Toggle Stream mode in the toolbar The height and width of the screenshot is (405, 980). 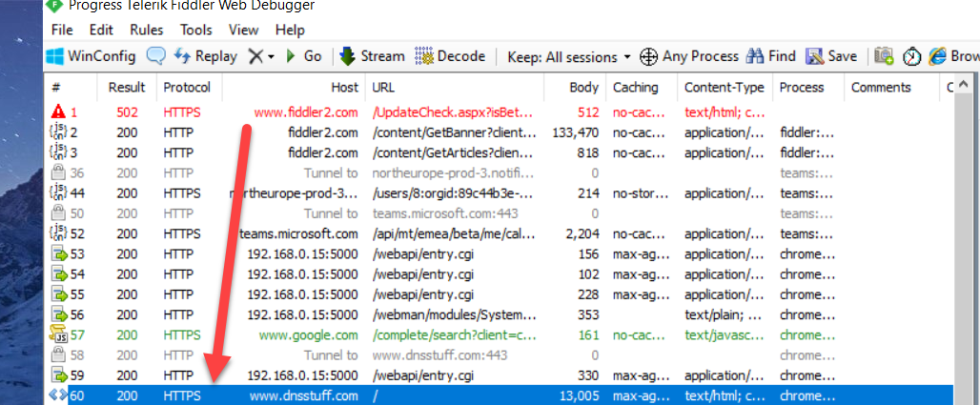click(x=372, y=56)
